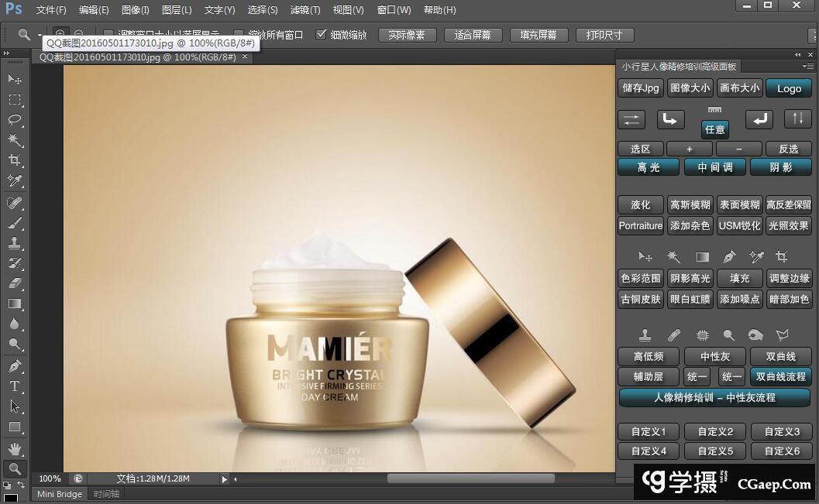Open the 滤镜(T) filter menu
The image size is (819, 504).
coord(305,10)
